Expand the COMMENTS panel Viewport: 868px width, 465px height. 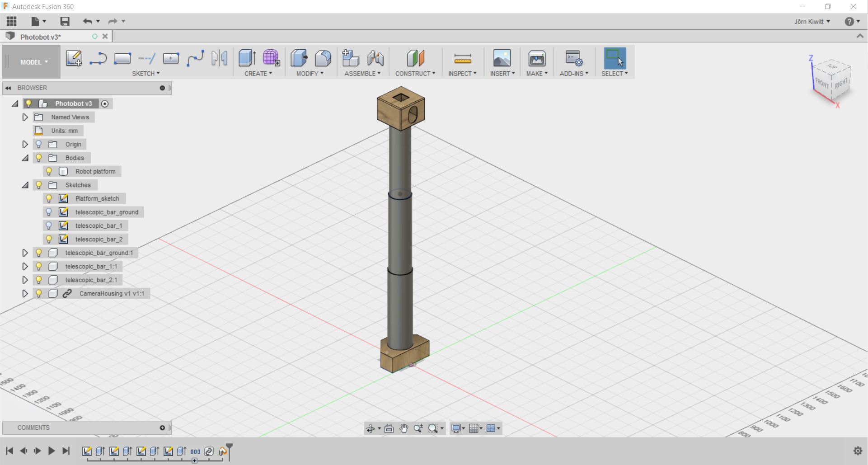pyautogui.click(x=162, y=427)
